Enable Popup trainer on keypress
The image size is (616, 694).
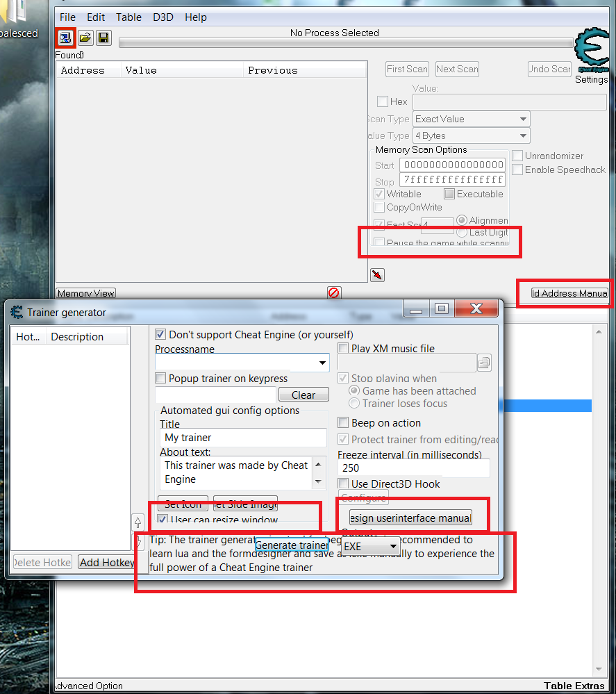[160, 378]
